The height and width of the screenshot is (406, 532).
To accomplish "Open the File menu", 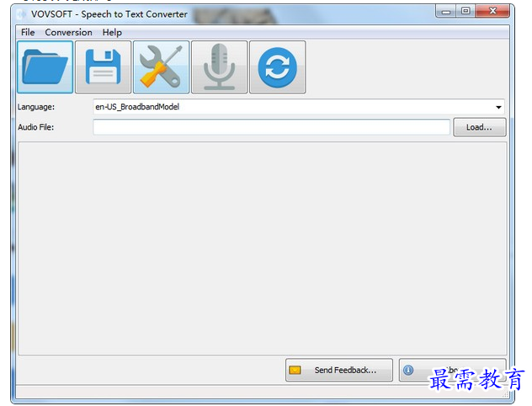I will (x=28, y=32).
